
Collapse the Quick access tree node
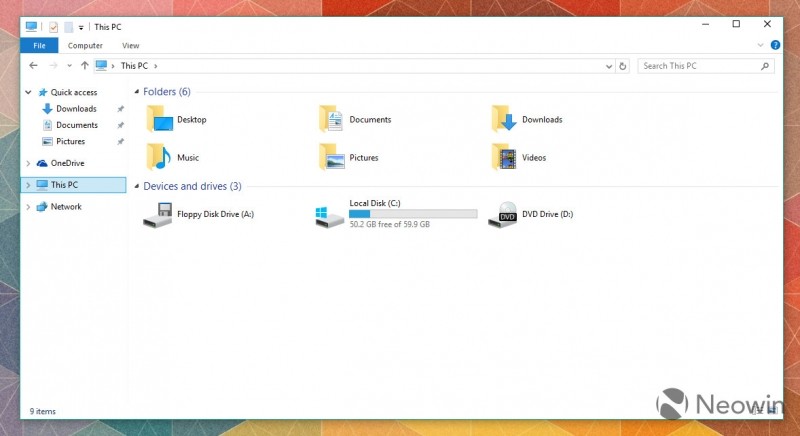(28, 92)
